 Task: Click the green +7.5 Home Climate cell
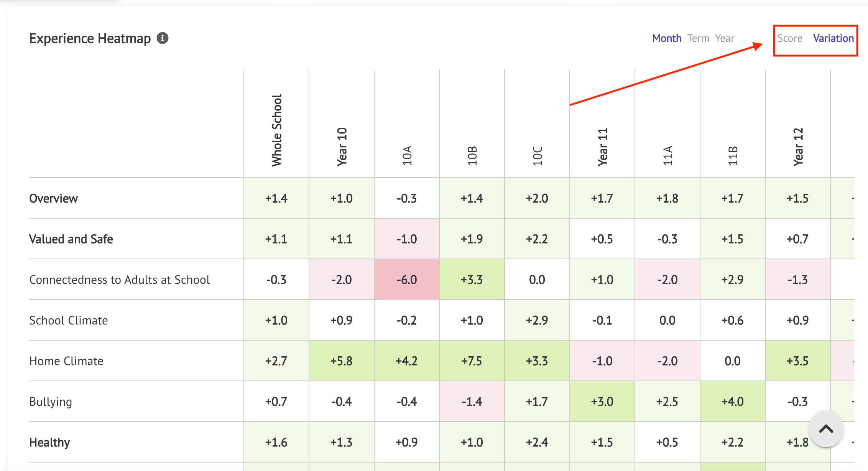472,361
